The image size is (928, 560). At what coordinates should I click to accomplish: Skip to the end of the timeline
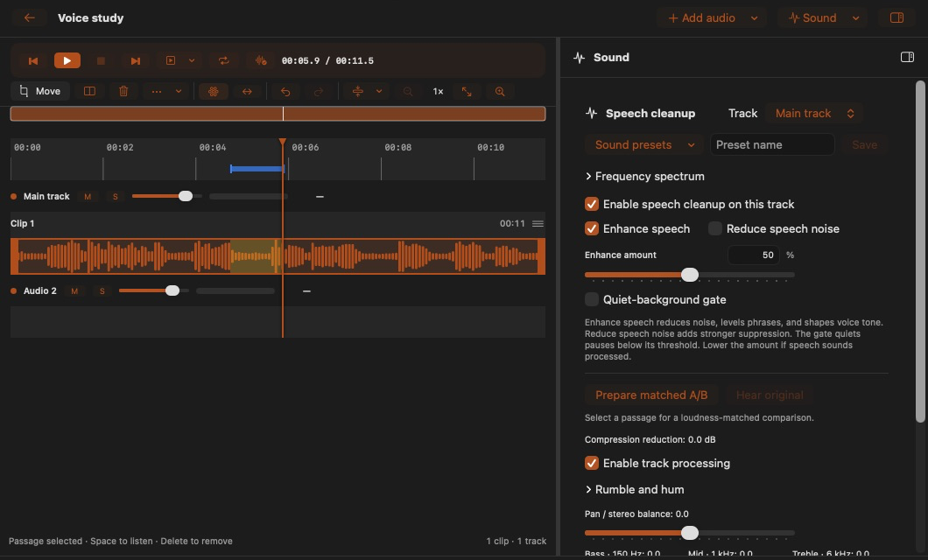pos(135,60)
